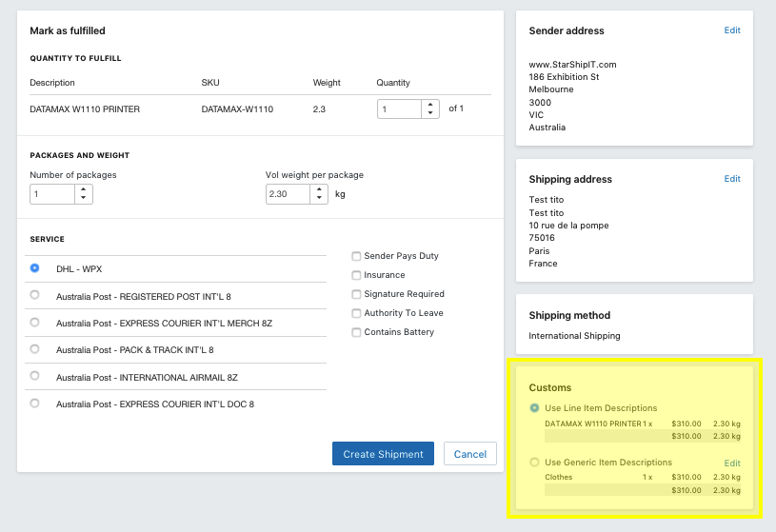Tick the Insurance checkbox
The width and height of the screenshot is (776, 532).
(356, 275)
